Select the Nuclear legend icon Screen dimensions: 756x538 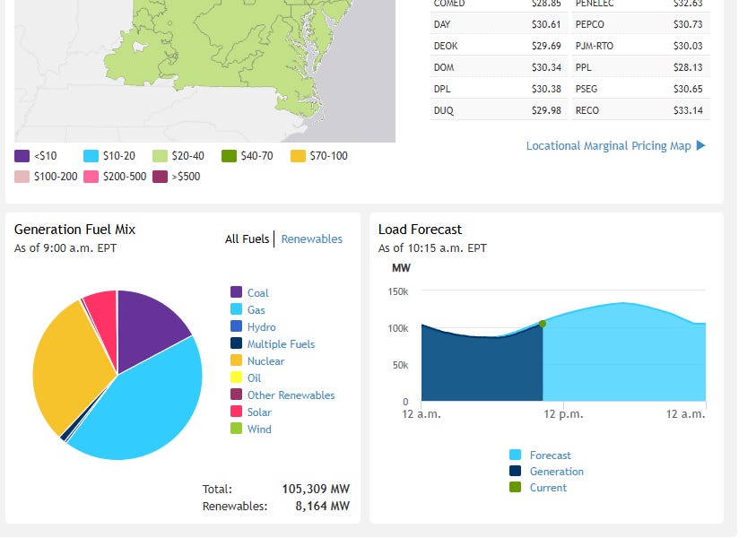(236, 360)
